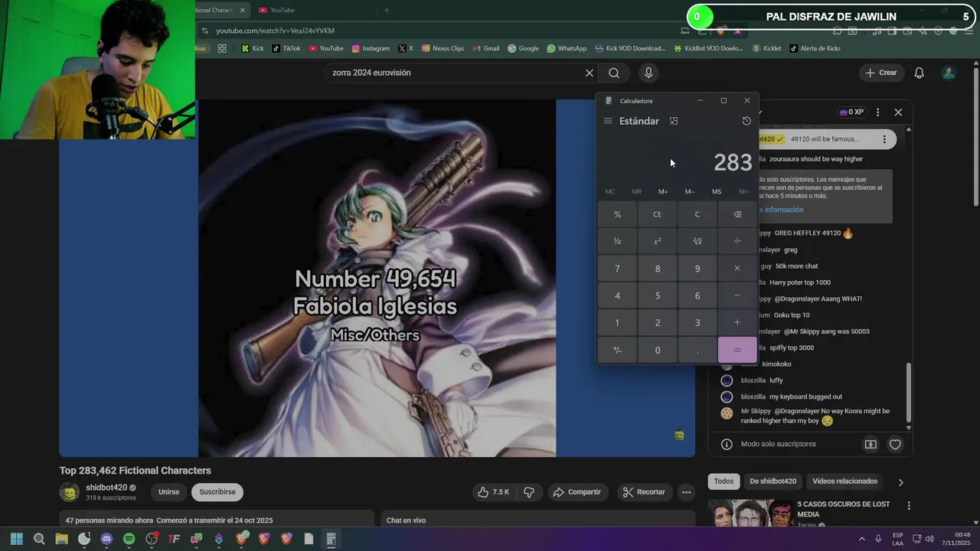980x551 pixels.
Task: Show hidden system tray icons chevron
Action: pyautogui.click(x=862, y=539)
